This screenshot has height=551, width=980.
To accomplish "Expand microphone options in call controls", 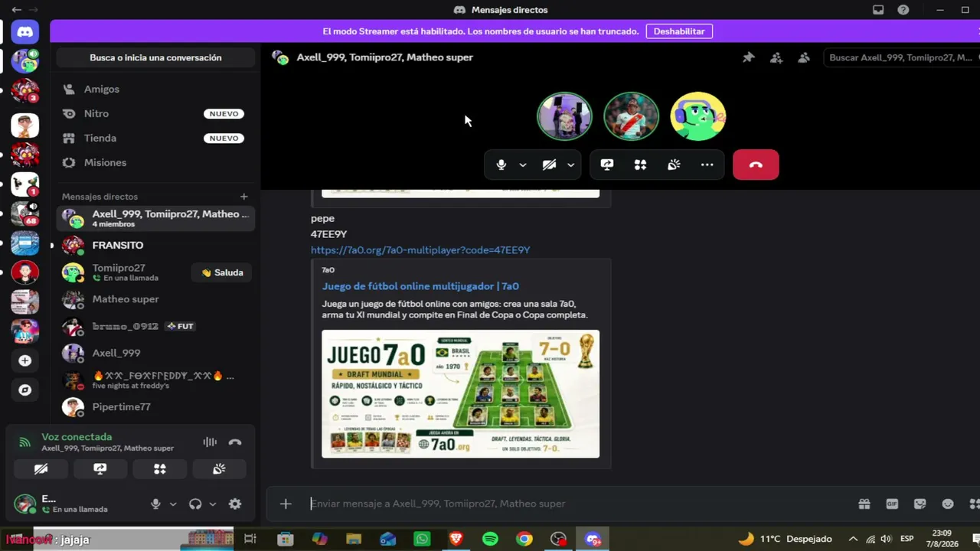I will click(523, 165).
